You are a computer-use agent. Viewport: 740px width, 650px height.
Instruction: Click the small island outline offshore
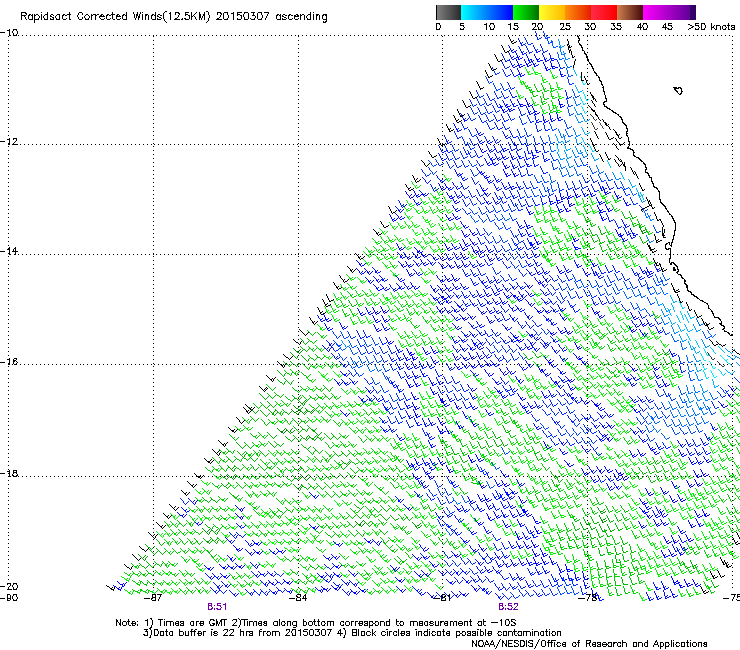(678, 90)
